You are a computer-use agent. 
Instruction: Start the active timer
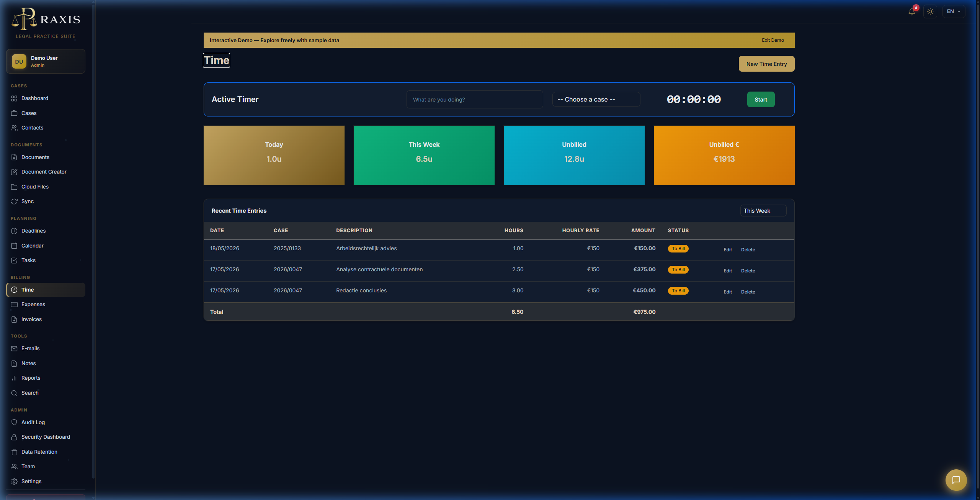click(x=761, y=100)
